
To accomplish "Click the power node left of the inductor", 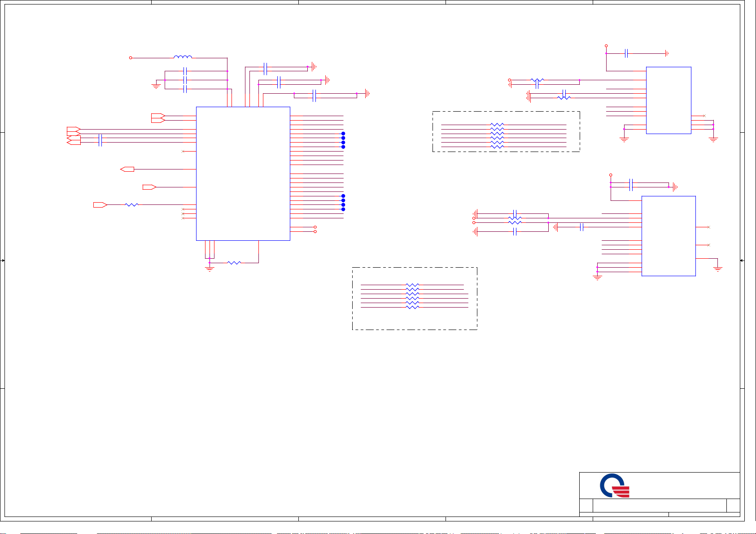I will (131, 58).
